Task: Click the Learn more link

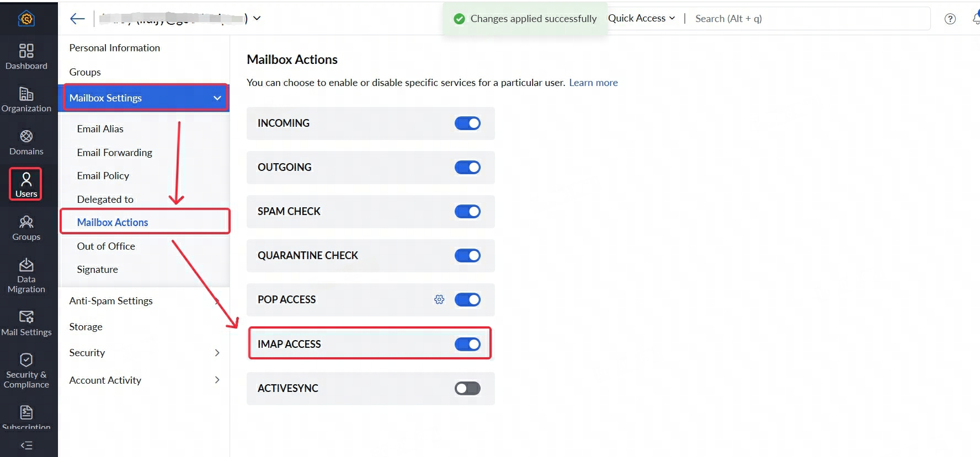Action: 593,83
